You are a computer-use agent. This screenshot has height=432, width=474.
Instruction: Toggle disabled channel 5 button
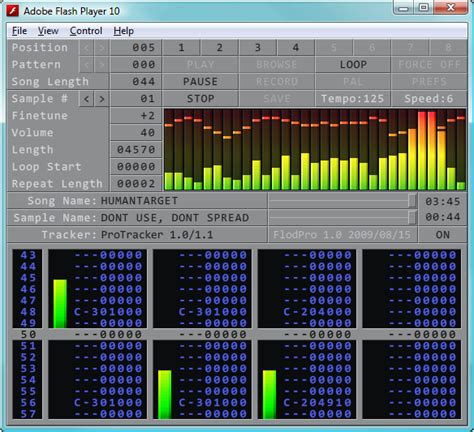[334, 48]
